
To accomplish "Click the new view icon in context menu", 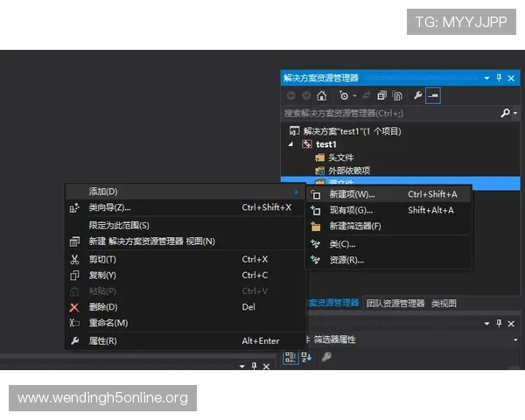I will [x=74, y=241].
